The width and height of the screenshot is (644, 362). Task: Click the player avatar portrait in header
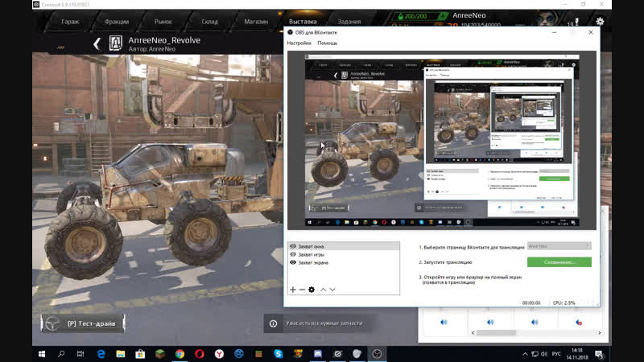548,19
